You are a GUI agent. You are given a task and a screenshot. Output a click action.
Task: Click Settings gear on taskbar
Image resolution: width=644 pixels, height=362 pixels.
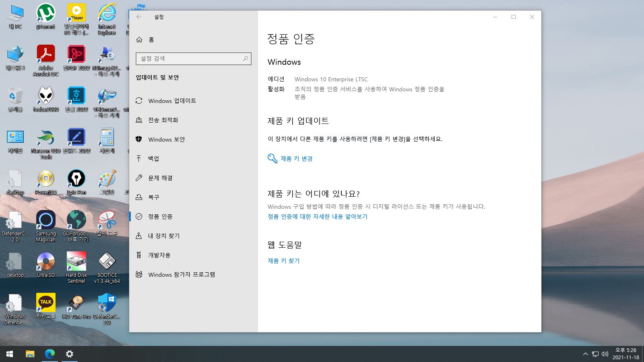click(69, 354)
